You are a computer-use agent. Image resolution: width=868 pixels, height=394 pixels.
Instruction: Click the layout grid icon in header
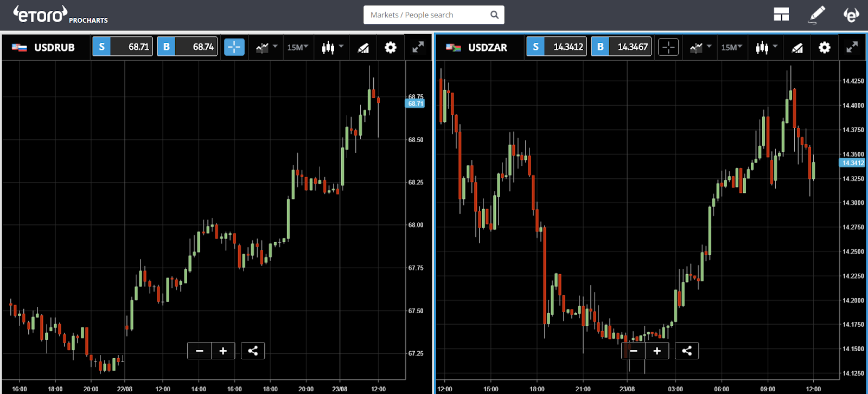[781, 15]
